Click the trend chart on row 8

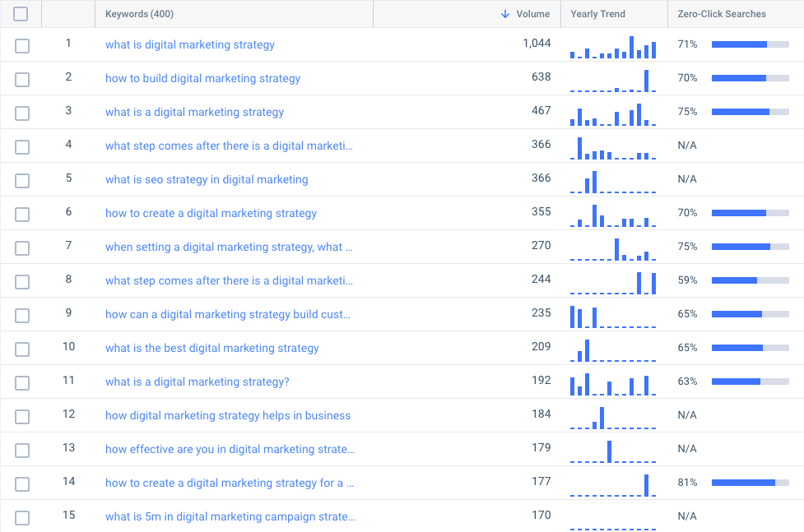(x=612, y=281)
